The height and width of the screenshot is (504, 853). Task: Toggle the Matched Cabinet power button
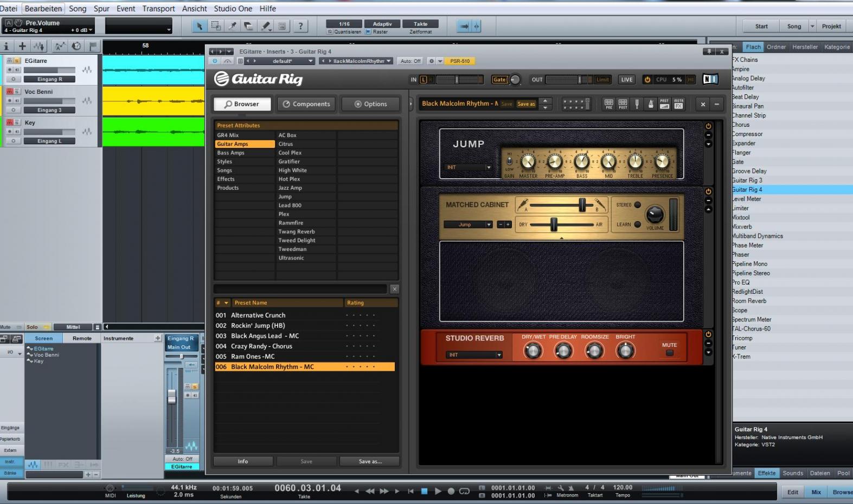click(708, 191)
